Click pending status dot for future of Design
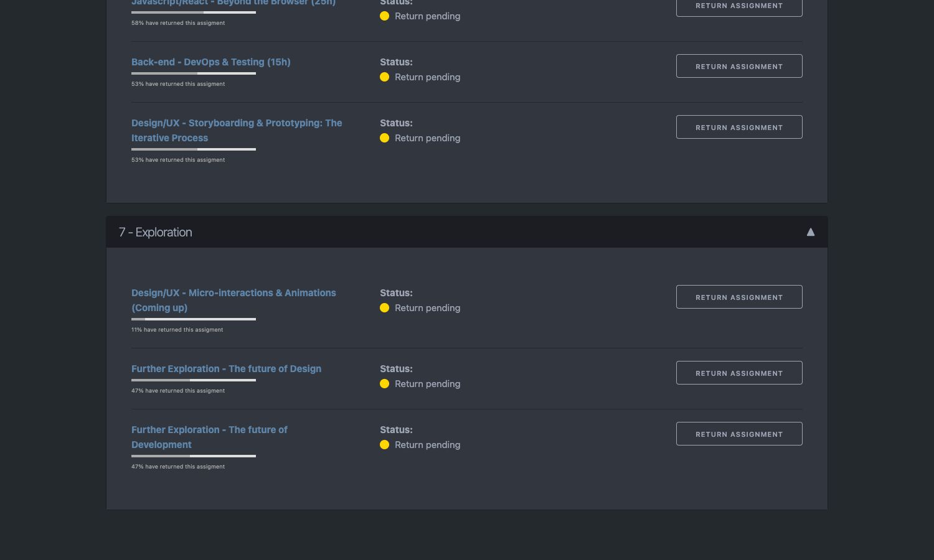Image resolution: width=934 pixels, height=560 pixels. click(x=384, y=384)
